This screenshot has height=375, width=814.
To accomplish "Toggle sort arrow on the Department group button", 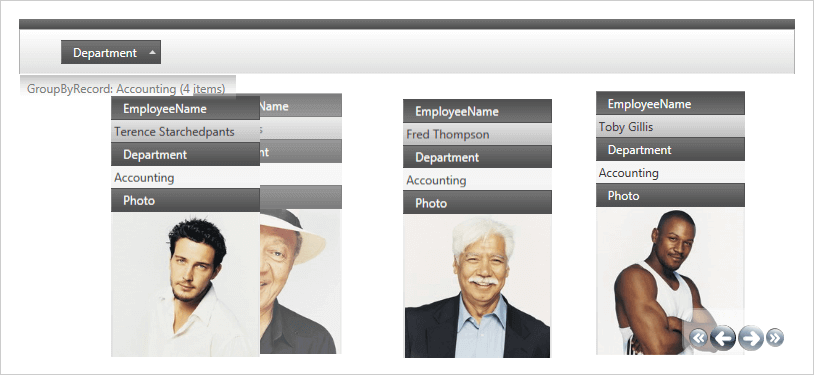I will point(152,52).
